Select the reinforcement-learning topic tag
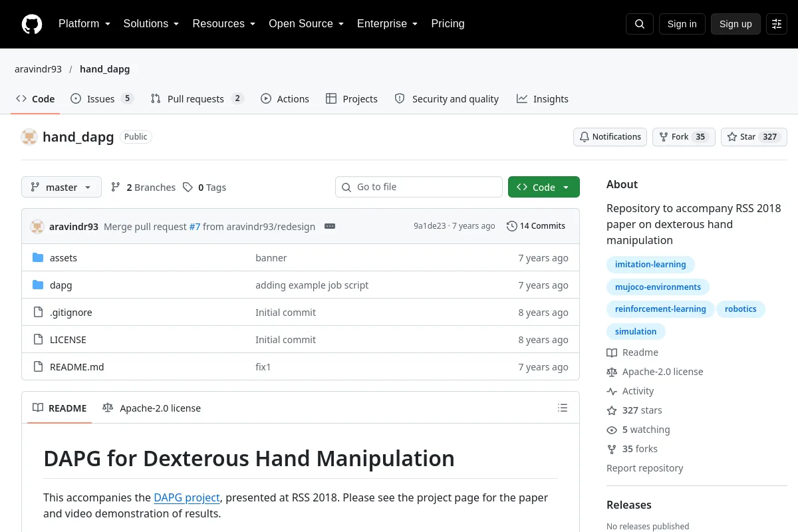This screenshot has height=532, width=798. click(660, 309)
